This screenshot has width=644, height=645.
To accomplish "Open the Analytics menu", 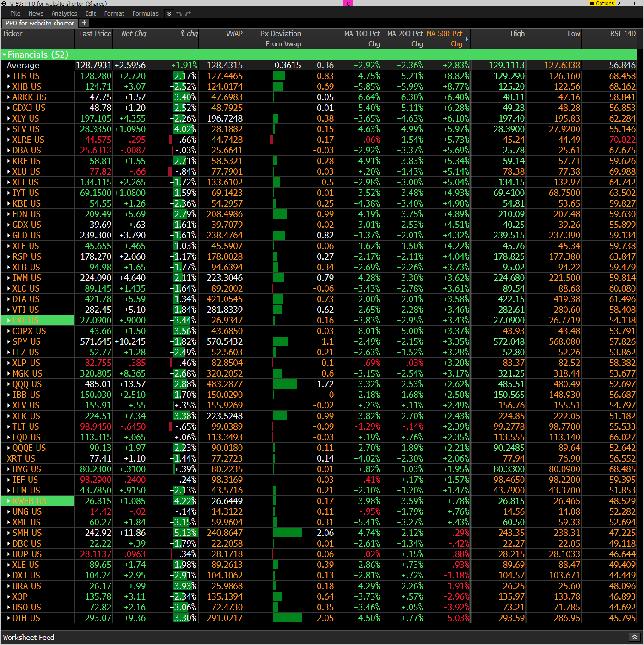I will [64, 13].
